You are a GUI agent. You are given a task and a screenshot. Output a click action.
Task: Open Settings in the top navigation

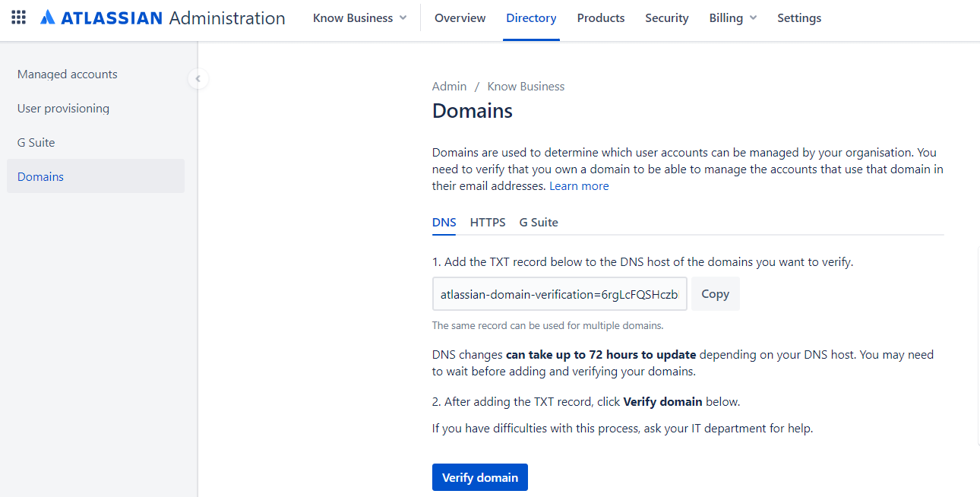[798, 18]
